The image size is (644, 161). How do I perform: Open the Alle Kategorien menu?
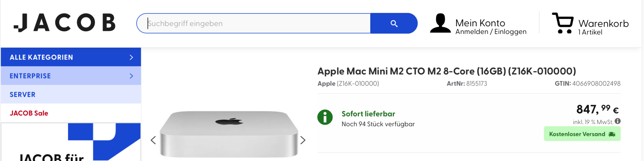coord(41,57)
